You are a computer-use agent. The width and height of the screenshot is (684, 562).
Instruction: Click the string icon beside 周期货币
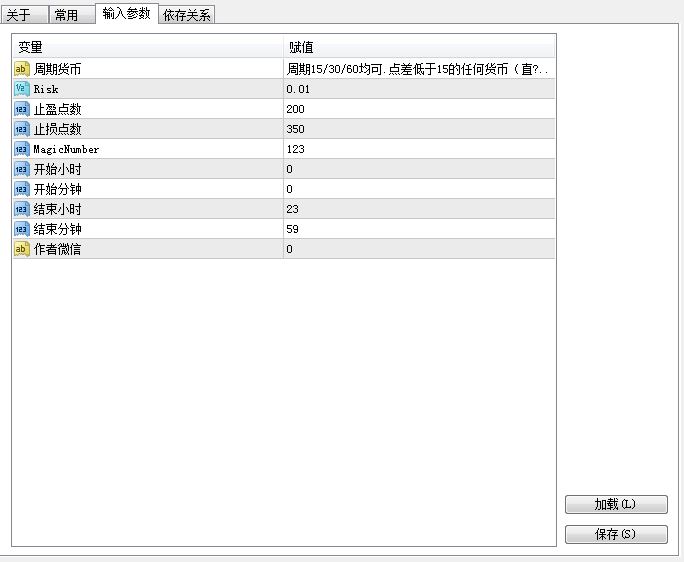click(x=22, y=69)
